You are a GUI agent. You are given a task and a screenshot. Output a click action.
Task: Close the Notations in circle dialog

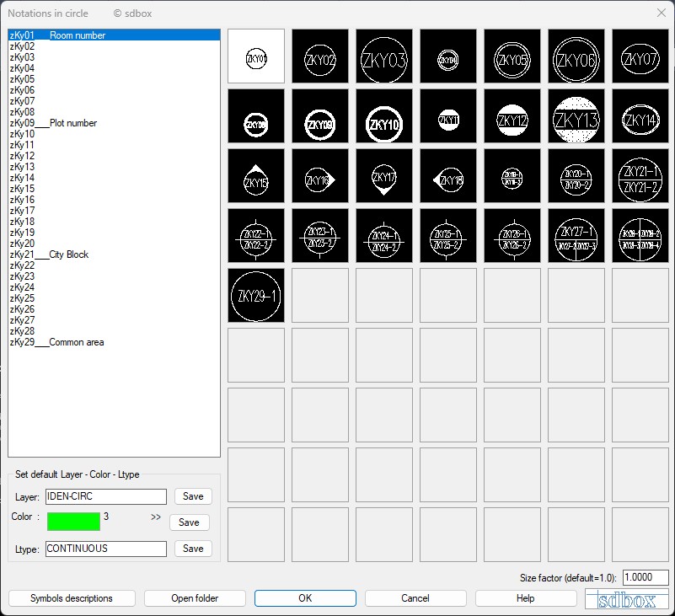pos(662,13)
